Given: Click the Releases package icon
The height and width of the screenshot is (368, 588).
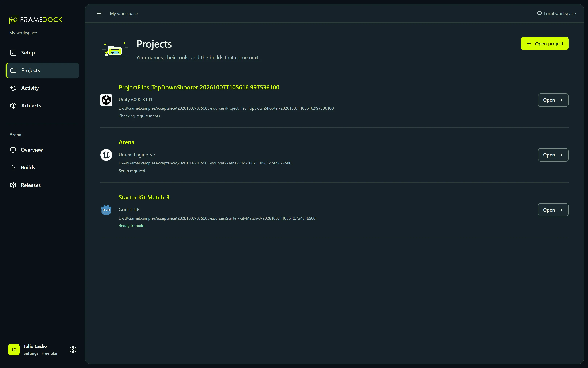Looking at the screenshot, I should 13,185.
